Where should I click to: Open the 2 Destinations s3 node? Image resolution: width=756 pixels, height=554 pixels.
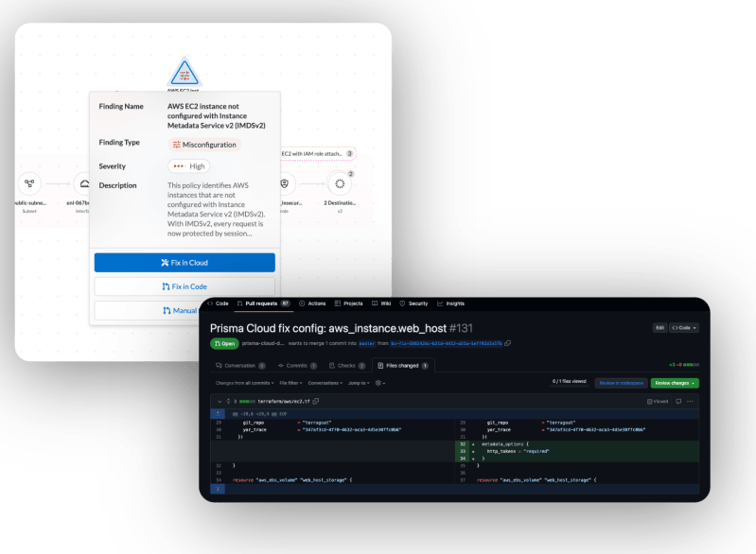click(340, 183)
